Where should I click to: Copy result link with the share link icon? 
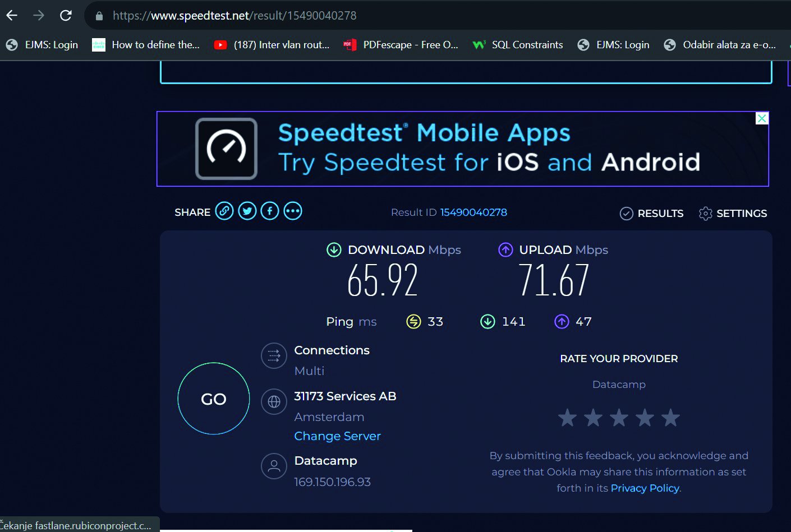[x=224, y=211]
